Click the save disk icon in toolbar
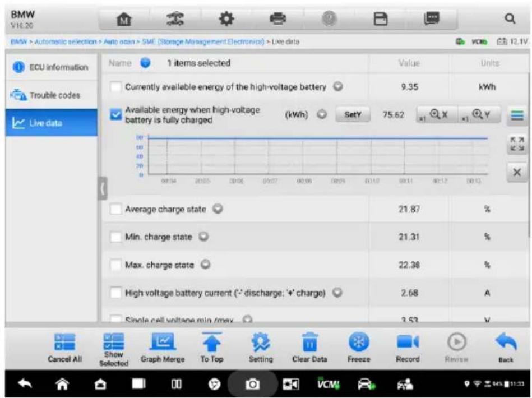 tap(380, 18)
